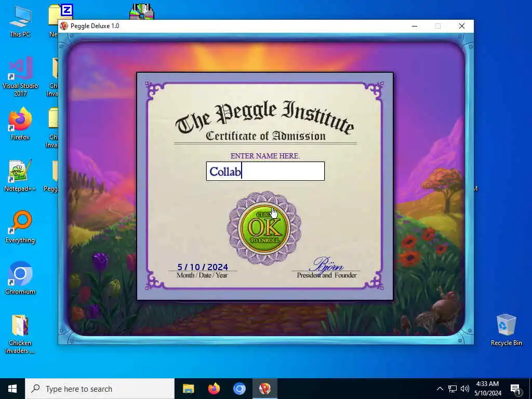Open the notification center icon

point(515,390)
